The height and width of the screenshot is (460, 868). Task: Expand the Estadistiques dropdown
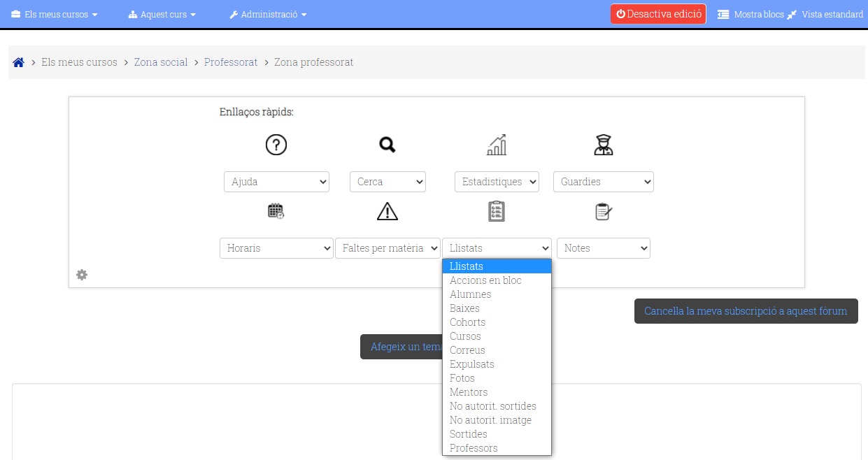tap(497, 182)
